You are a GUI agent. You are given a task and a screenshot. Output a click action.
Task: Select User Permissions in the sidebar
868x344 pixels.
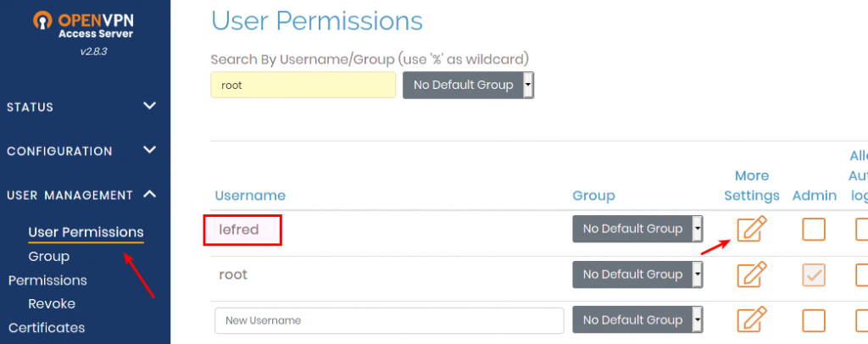click(x=86, y=232)
